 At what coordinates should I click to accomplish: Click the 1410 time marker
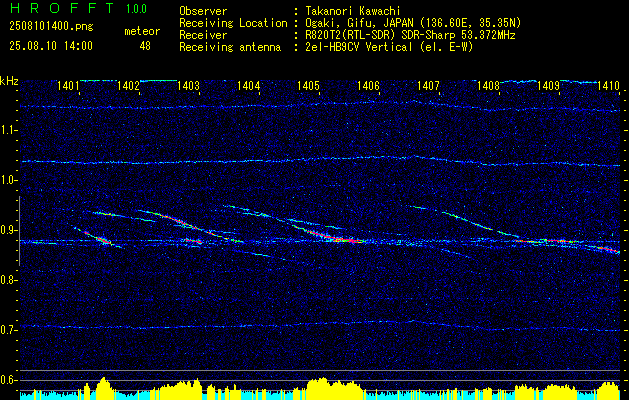608,85
